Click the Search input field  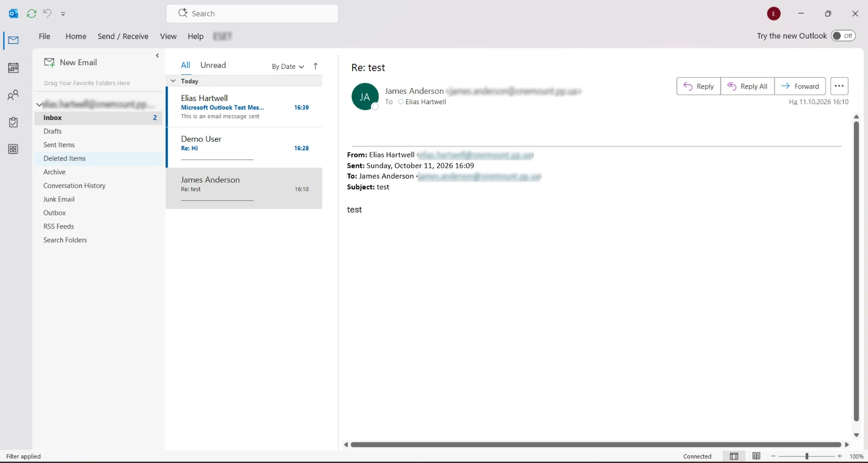252,14
